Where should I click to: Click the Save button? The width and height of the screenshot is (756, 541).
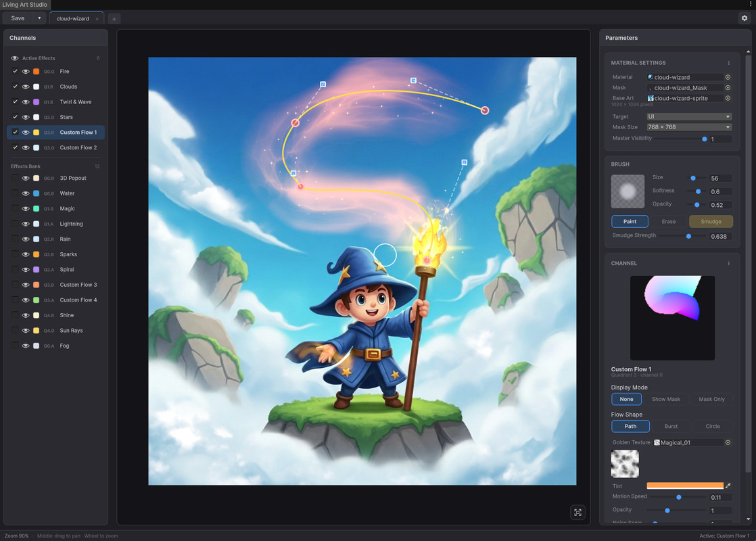click(18, 18)
